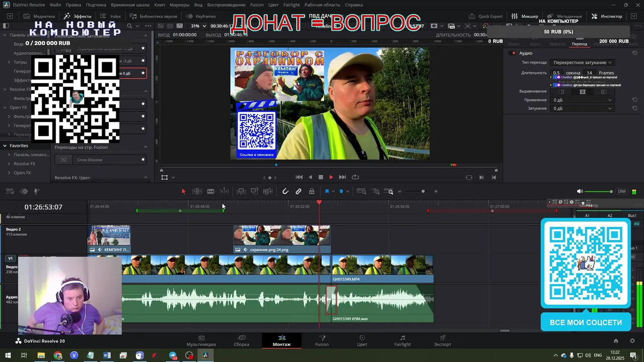Go to timeline end button
644x362 pixels.
(494, 177)
